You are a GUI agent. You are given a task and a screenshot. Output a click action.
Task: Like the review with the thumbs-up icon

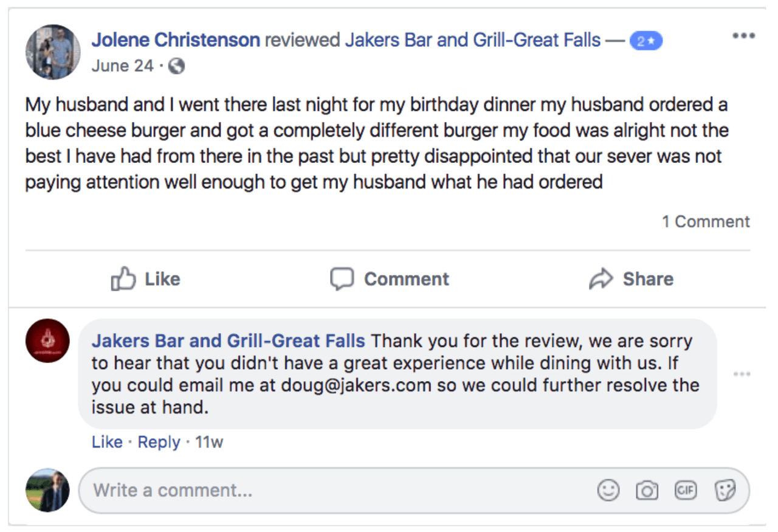(x=123, y=279)
